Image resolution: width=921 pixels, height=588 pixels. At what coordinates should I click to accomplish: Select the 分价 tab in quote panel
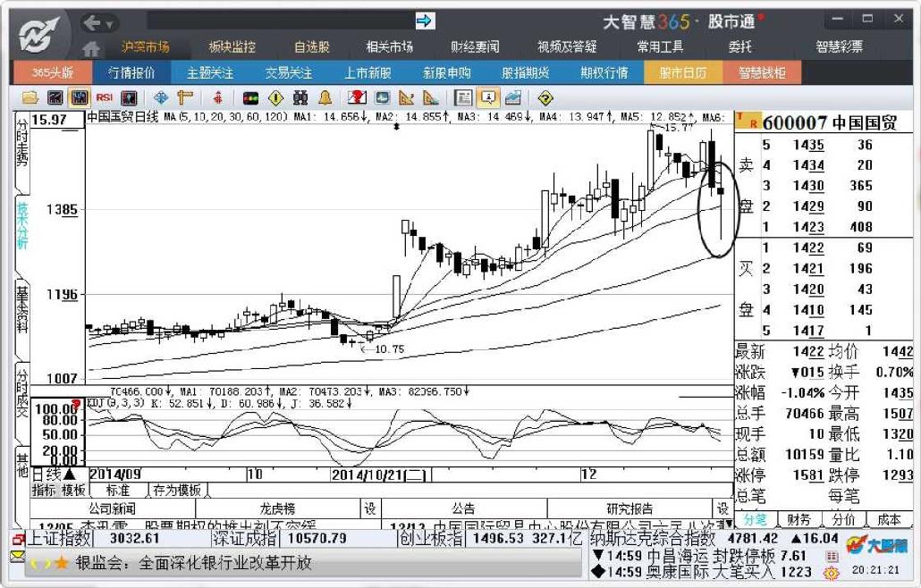click(x=843, y=519)
